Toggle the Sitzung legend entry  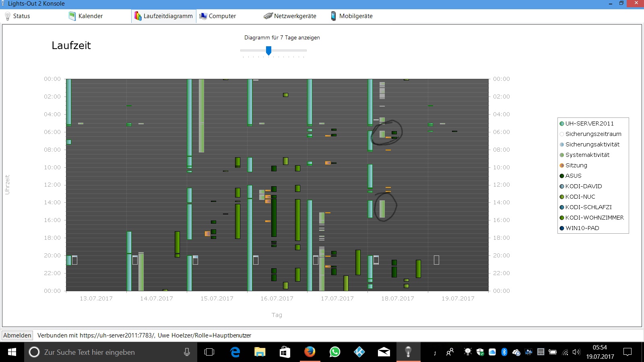point(576,165)
